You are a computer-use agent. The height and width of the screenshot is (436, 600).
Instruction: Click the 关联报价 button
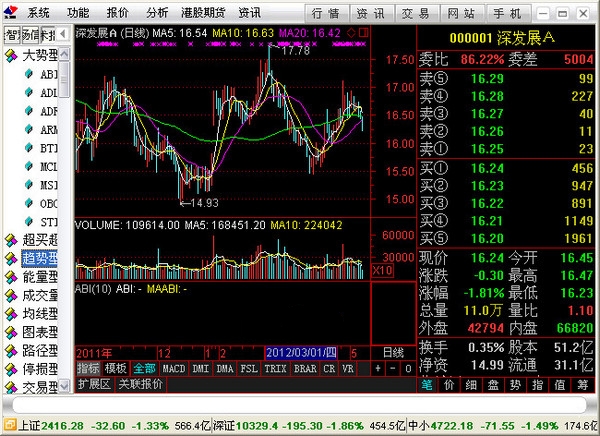pos(140,384)
